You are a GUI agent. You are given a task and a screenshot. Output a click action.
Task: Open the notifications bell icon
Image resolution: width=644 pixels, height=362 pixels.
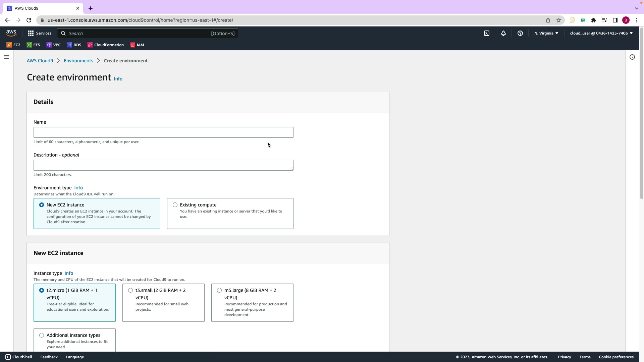tap(503, 33)
